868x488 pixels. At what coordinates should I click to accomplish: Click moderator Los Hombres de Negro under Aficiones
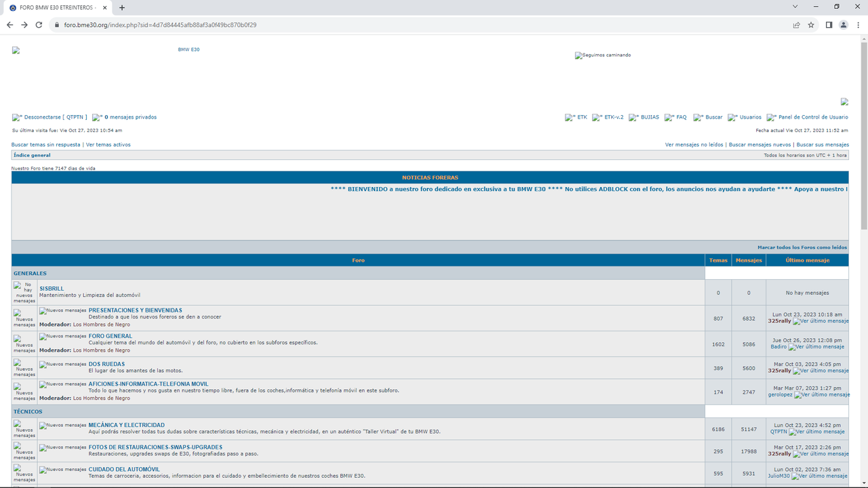pyautogui.click(x=102, y=399)
